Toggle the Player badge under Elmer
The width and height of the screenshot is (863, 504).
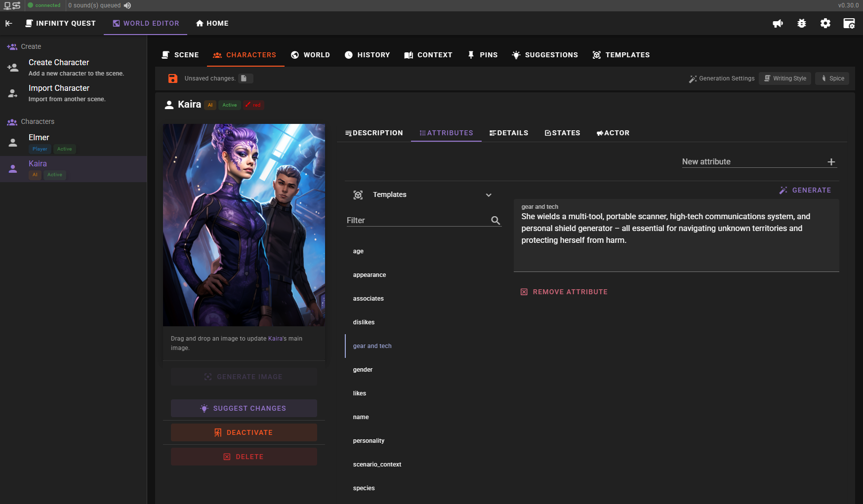point(40,149)
